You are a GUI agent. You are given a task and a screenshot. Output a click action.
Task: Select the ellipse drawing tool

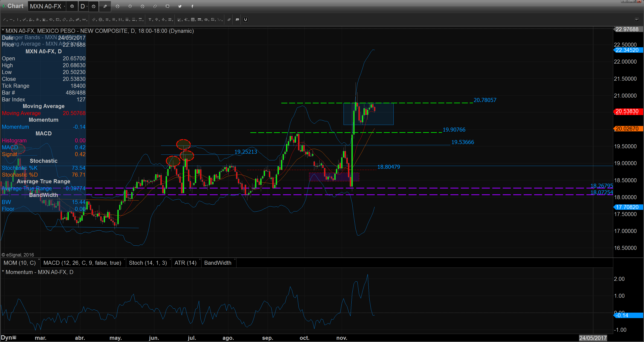coord(51,20)
